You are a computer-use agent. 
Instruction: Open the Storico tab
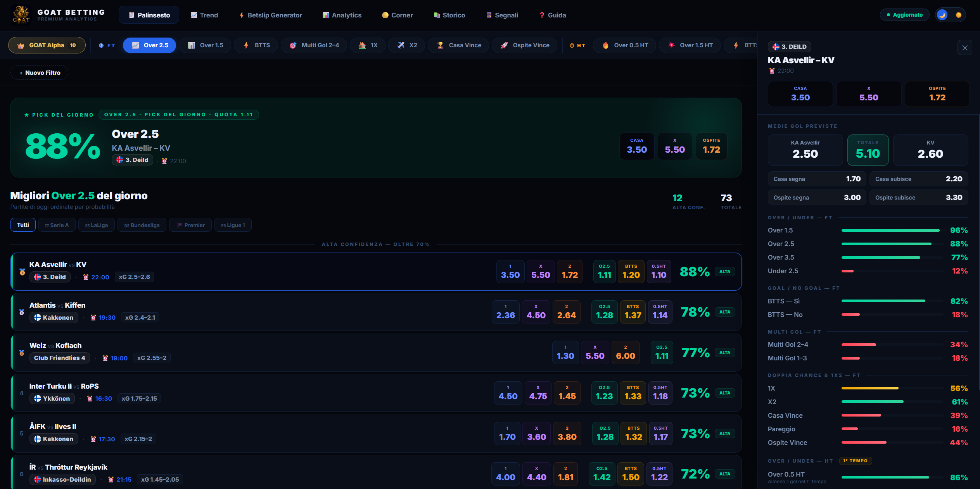449,15
